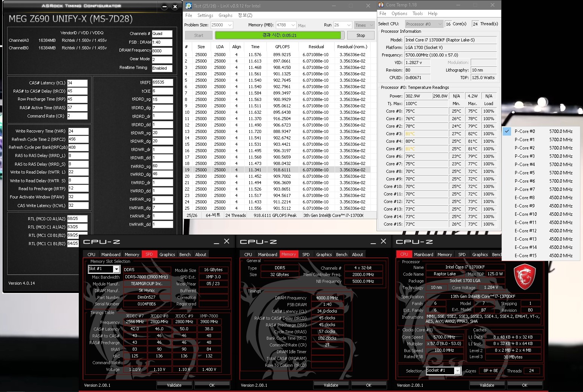The height and width of the screenshot is (392, 583).
Task: Click the Residual (norm.) column header in LinX
Action: [352, 47]
